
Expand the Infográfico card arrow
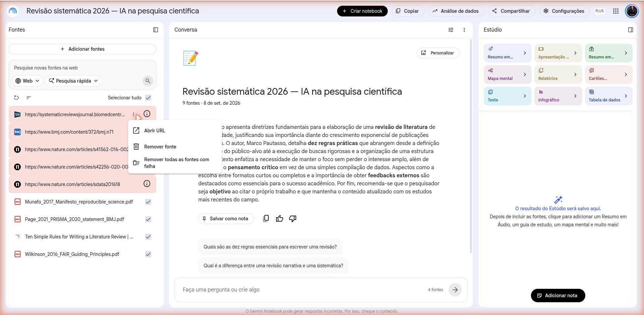tap(575, 96)
